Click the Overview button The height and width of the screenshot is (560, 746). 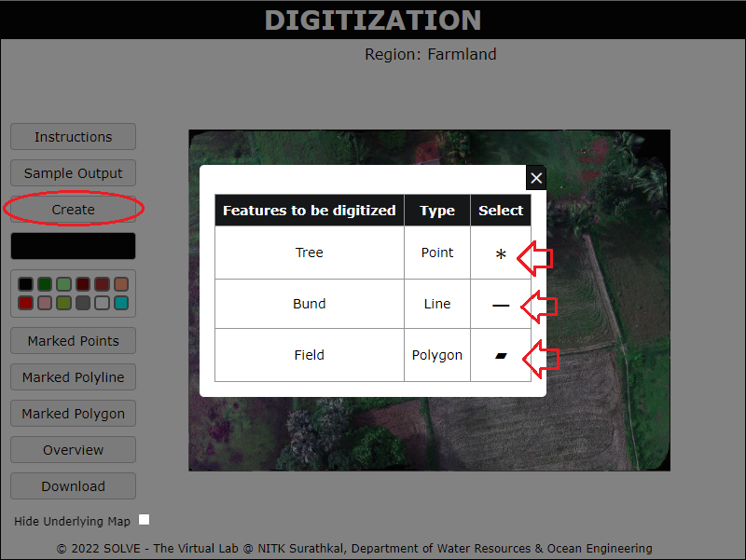click(73, 450)
